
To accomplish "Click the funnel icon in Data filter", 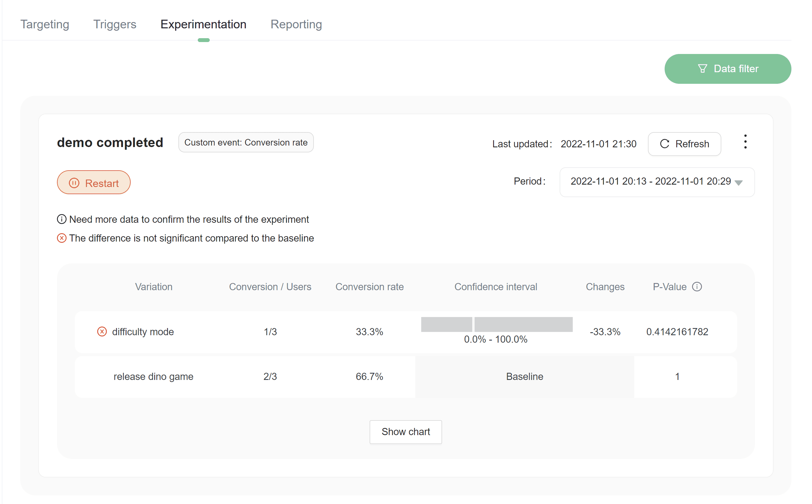I will click(702, 69).
